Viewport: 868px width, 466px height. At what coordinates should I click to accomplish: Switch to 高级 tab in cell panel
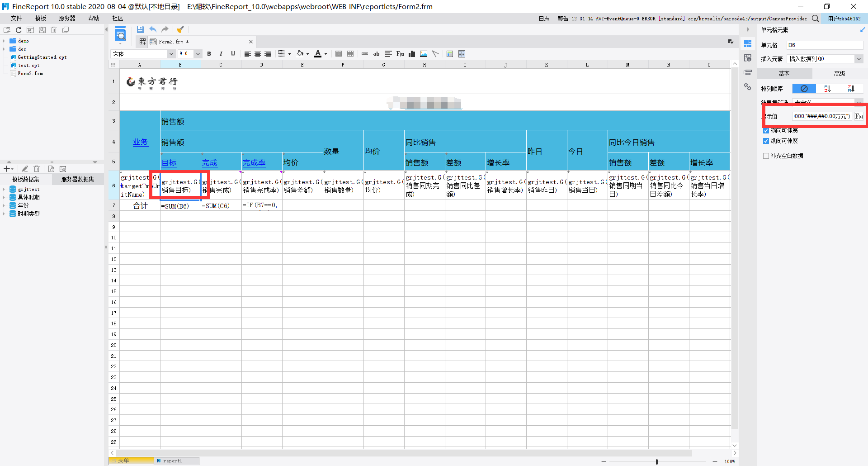coord(840,73)
